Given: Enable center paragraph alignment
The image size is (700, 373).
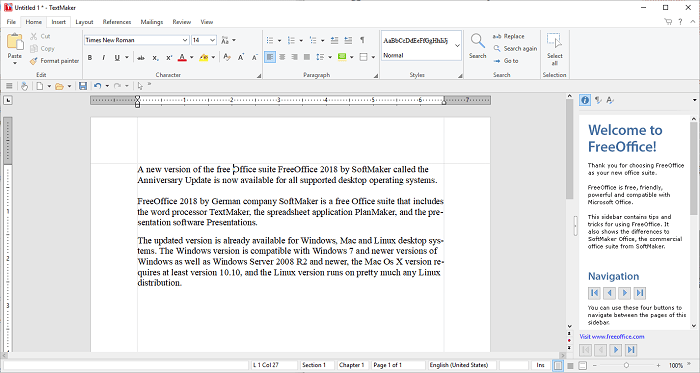Looking at the screenshot, I should tap(282, 57).
